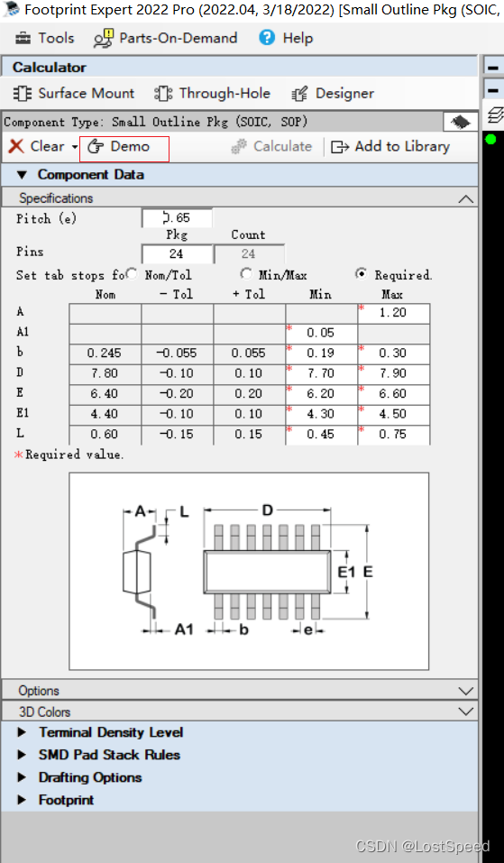Screen dimensions: 504x863
Task: Click the Pitch (e) input field
Action: 177,218
